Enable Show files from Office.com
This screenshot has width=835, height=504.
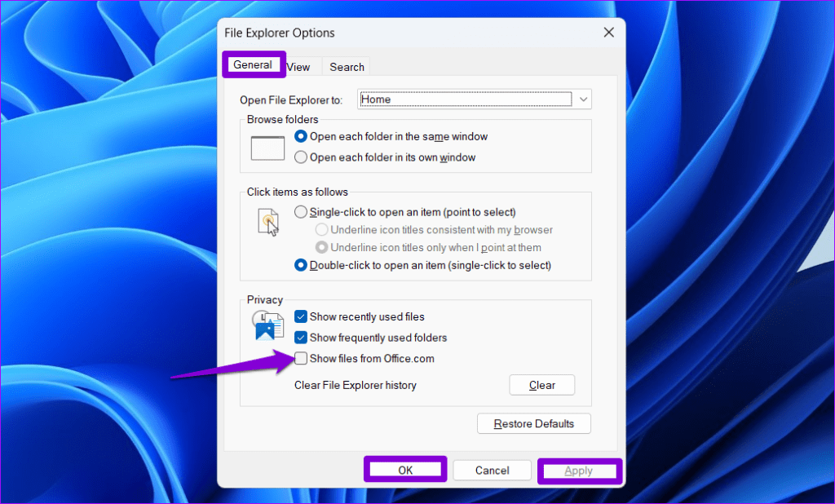(x=301, y=358)
